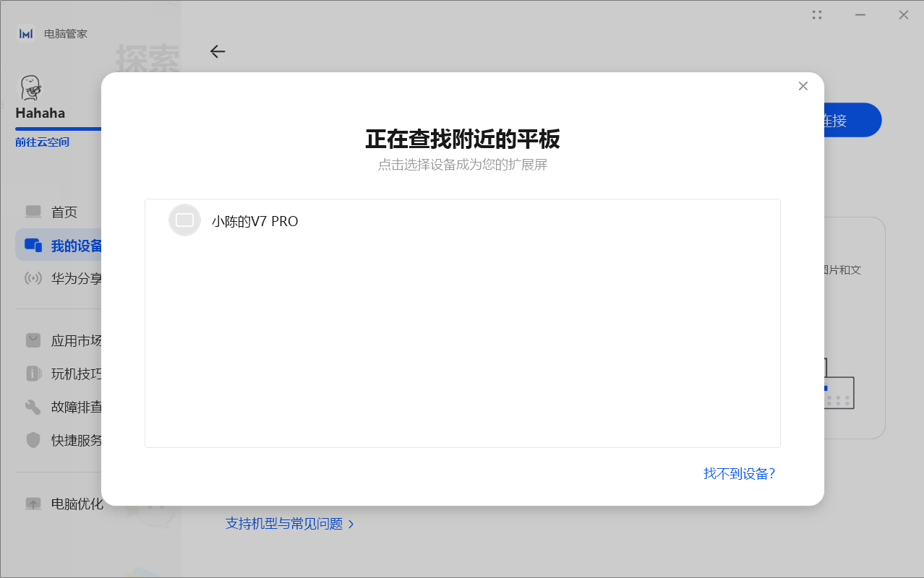Viewport: 924px width, 578px height.
Task: Click the 快捷服务 shield icon
Action: click(x=33, y=440)
